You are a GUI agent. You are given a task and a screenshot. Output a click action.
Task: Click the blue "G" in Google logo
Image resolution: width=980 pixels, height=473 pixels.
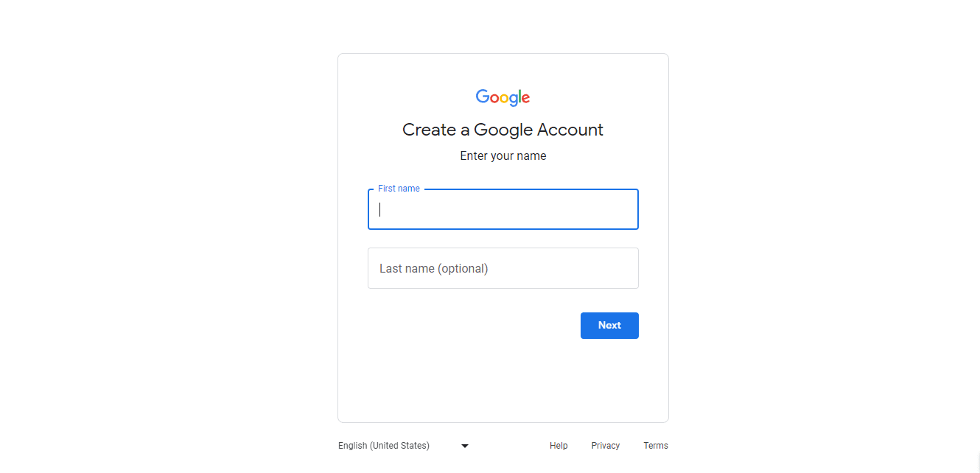tap(483, 97)
